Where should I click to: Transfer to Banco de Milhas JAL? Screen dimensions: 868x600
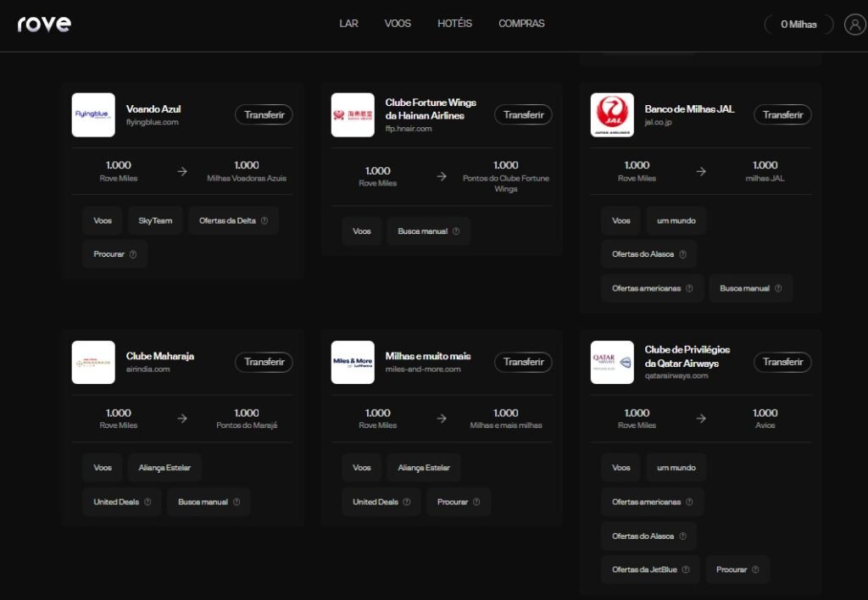[782, 114]
